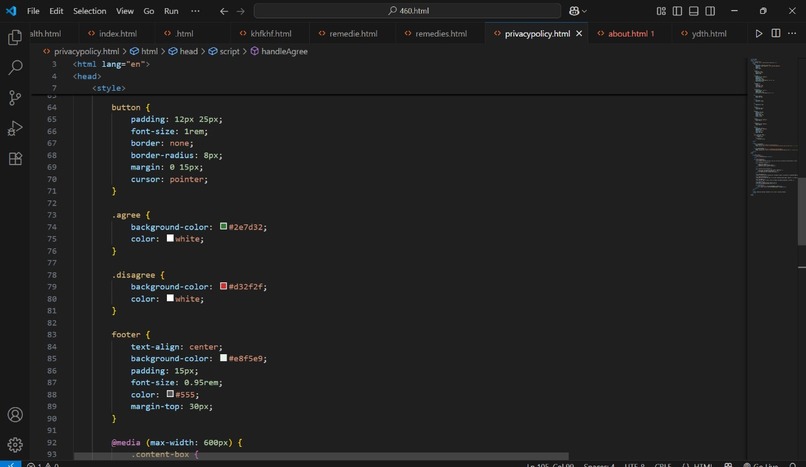Open the html breadcrumb dropdown
This screenshot has height=467, width=806.
(149, 51)
